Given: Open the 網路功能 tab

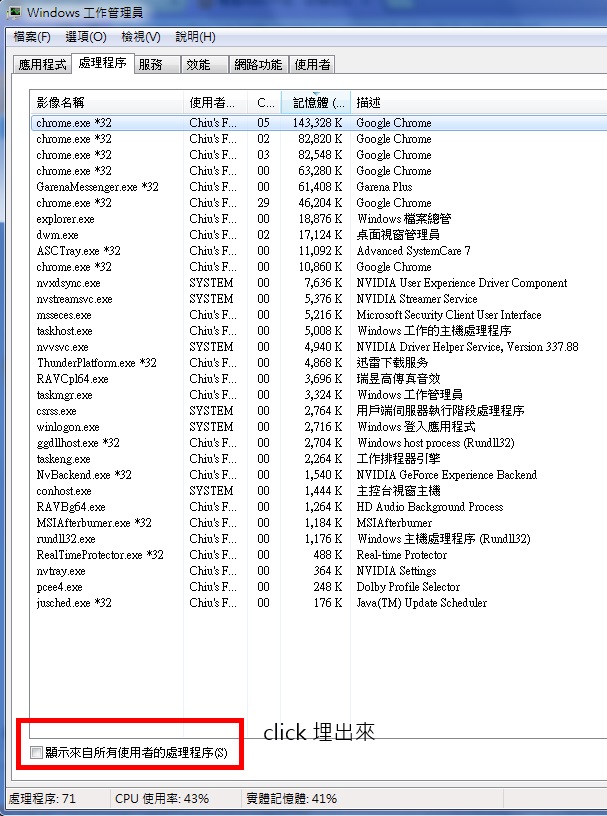Looking at the screenshot, I should (258, 65).
